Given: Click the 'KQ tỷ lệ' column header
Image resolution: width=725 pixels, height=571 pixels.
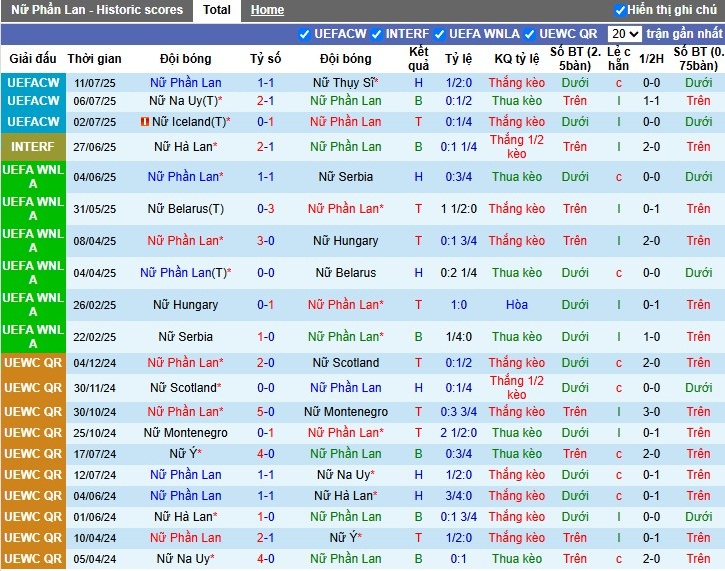Looking at the screenshot, I should pyautogui.click(x=517, y=59).
